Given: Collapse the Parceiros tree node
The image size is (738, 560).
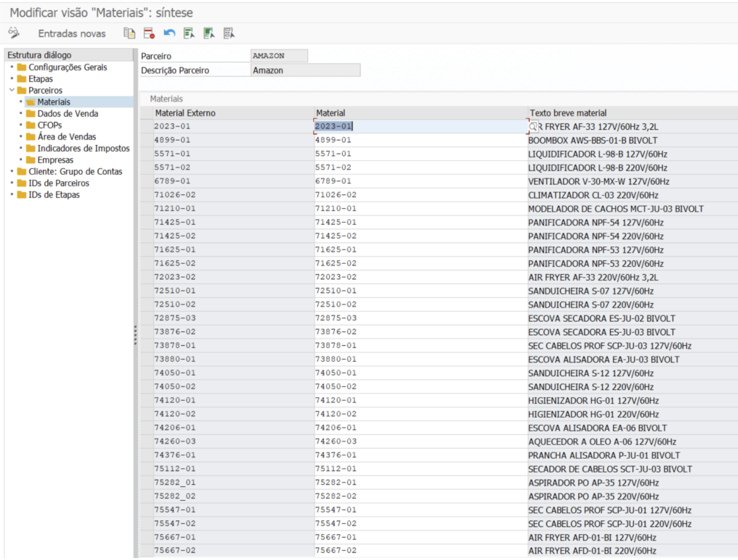Looking at the screenshot, I should coord(12,90).
